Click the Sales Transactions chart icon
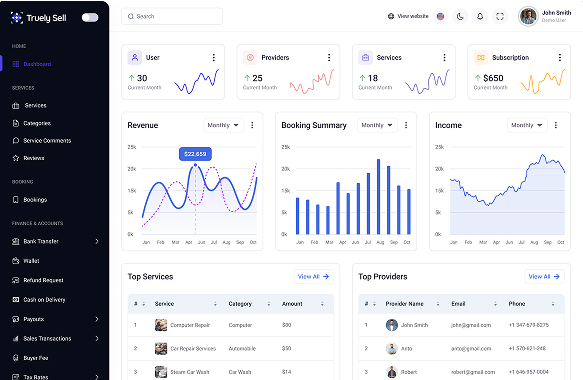The height and width of the screenshot is (380, 583). [16, 338]
